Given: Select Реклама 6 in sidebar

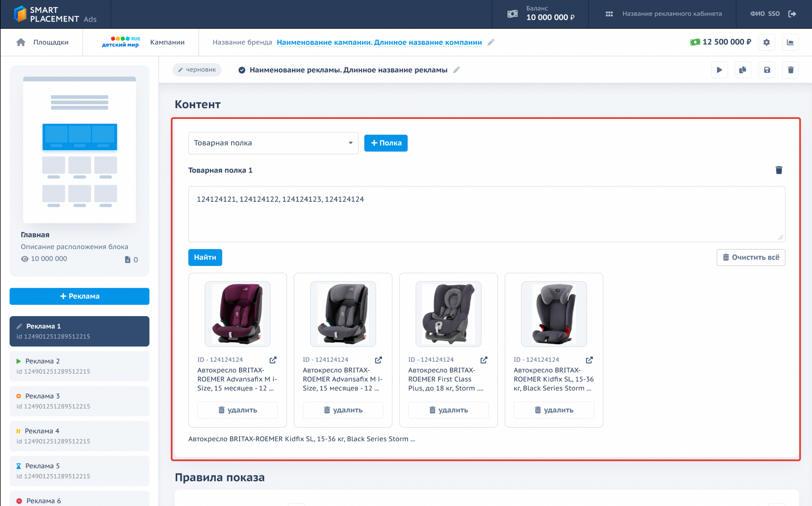Looking at the screenshot, I should pyautogui.click(x=79, y=499).
